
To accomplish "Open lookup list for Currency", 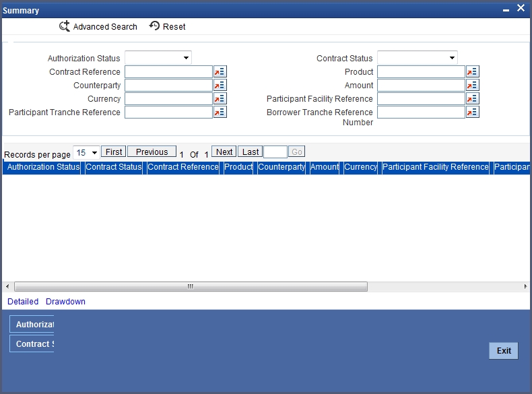I will pyautogui.click(x=220, y=99).
